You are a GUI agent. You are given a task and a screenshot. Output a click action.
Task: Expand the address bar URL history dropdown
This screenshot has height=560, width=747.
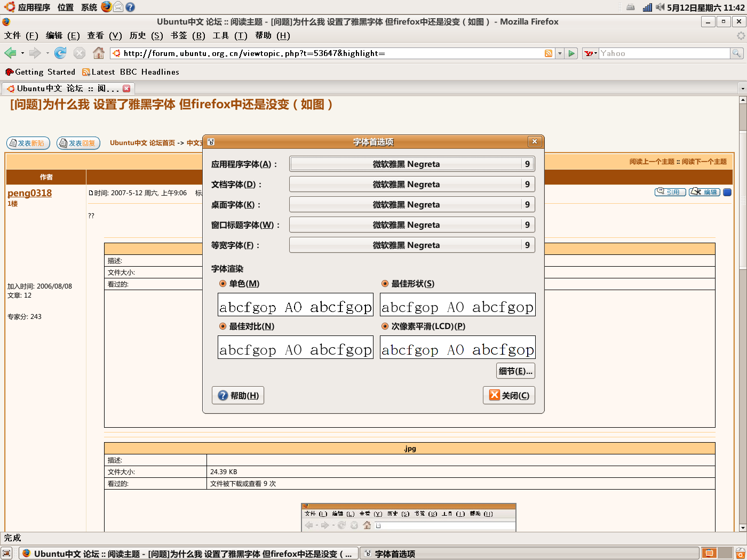point(560,53)
